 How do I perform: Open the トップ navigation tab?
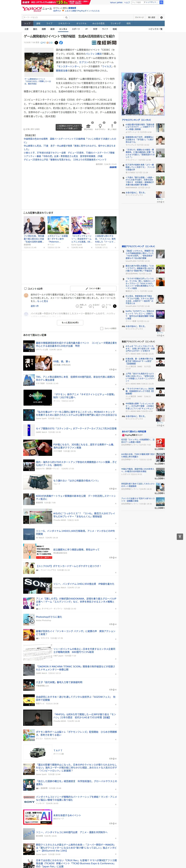[27, 24]
